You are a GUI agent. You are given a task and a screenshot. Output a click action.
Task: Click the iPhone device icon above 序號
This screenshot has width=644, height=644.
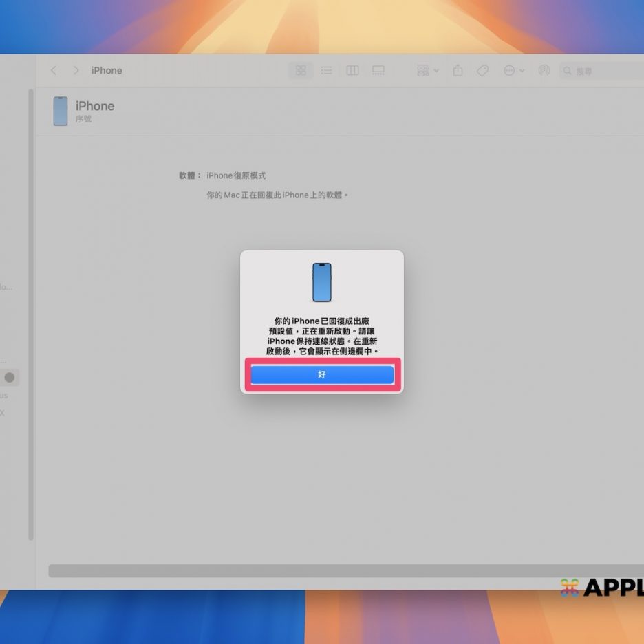61,111
